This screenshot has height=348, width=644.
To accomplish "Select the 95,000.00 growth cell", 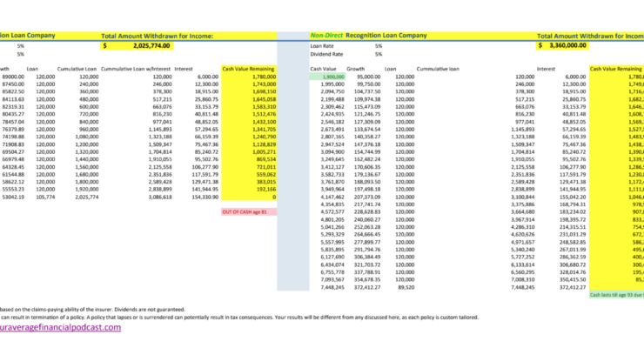I will 368,77.
